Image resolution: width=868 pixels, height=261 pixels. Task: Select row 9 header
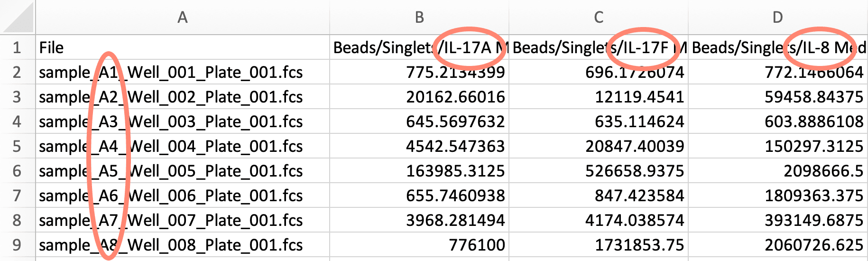[x=17, y=245]
